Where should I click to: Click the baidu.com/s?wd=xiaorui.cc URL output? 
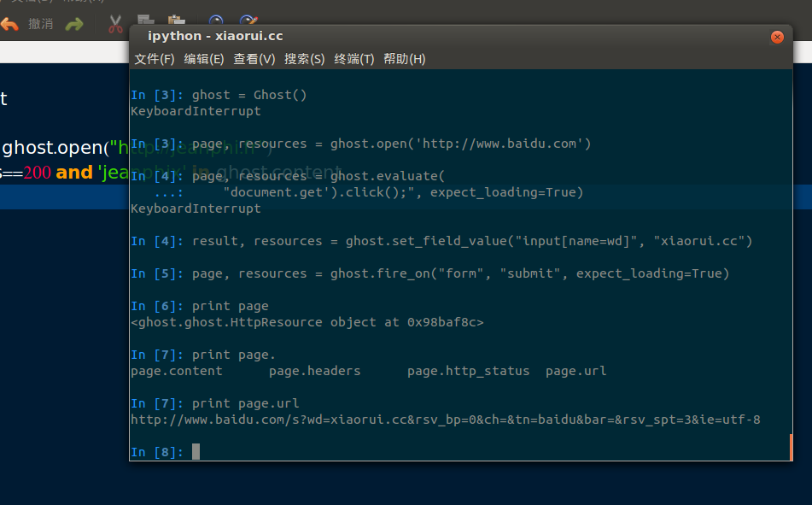[446, 420]
